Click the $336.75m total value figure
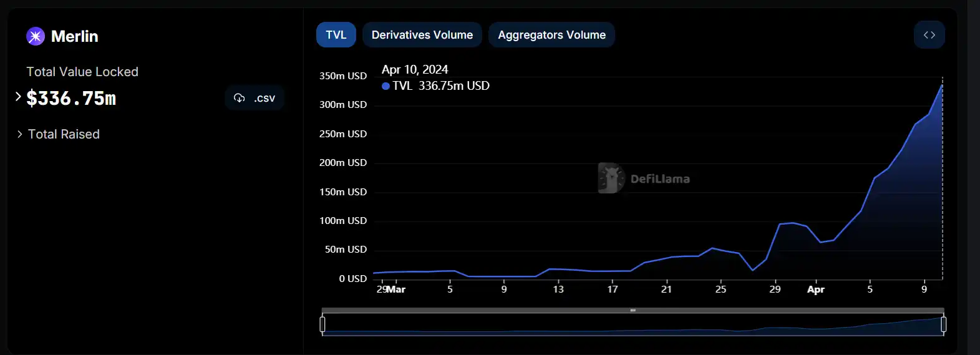 71,99
